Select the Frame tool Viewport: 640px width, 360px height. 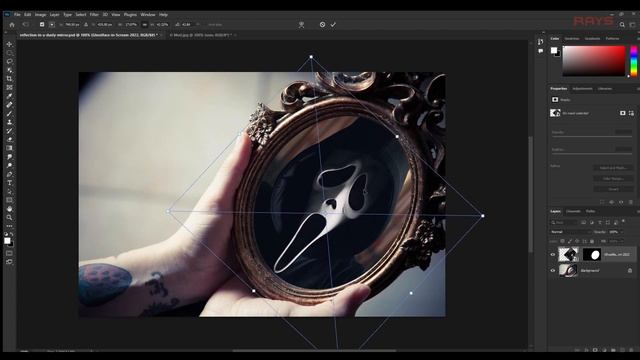pos(9,87)
